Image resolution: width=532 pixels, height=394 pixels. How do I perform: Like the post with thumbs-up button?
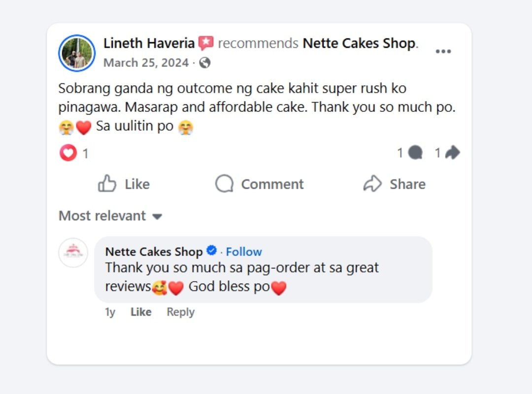tap(124, 184)
